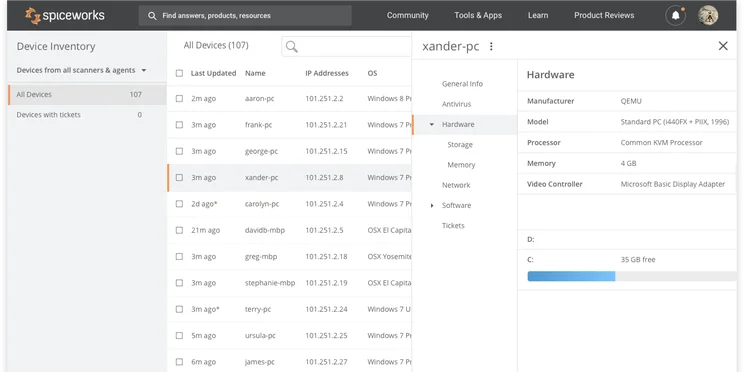Select device name james-pc
The image size is (744, 372).
click(260, 362)
